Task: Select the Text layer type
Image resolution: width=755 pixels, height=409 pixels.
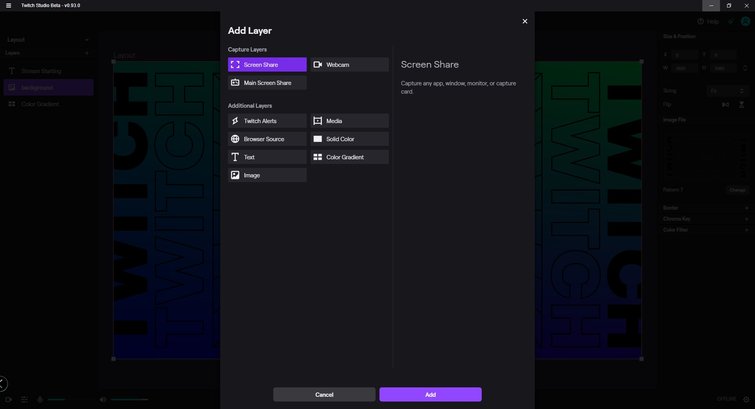Action: click(x=267, y=157)
